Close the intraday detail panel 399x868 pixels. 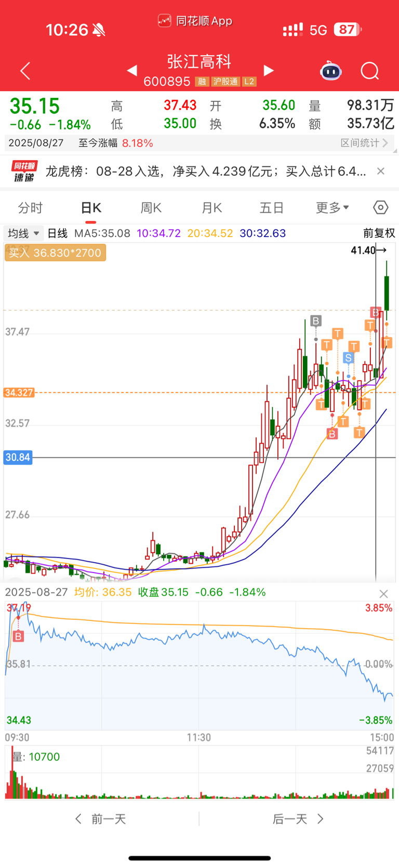[383, 594]
